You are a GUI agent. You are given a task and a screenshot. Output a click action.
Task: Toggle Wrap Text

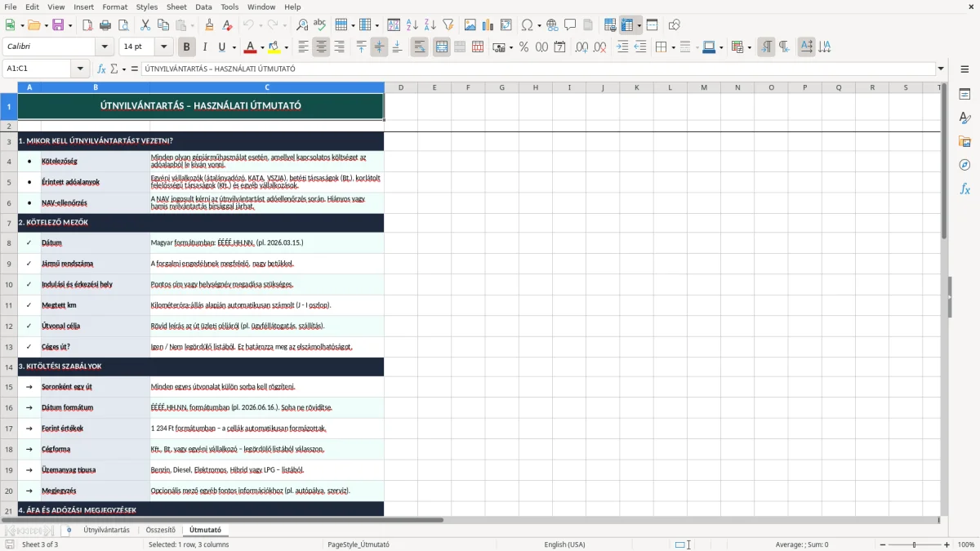[x=420, y=47]
